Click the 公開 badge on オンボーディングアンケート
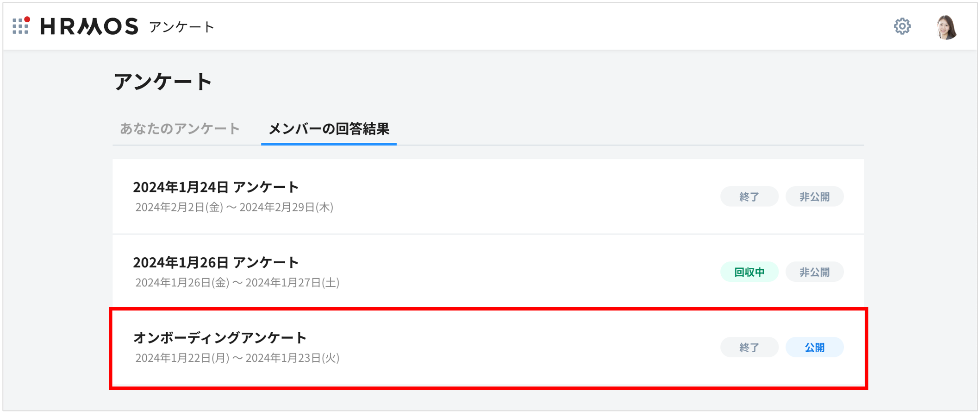This screenshot has width=980, height=412. [814, 347]
